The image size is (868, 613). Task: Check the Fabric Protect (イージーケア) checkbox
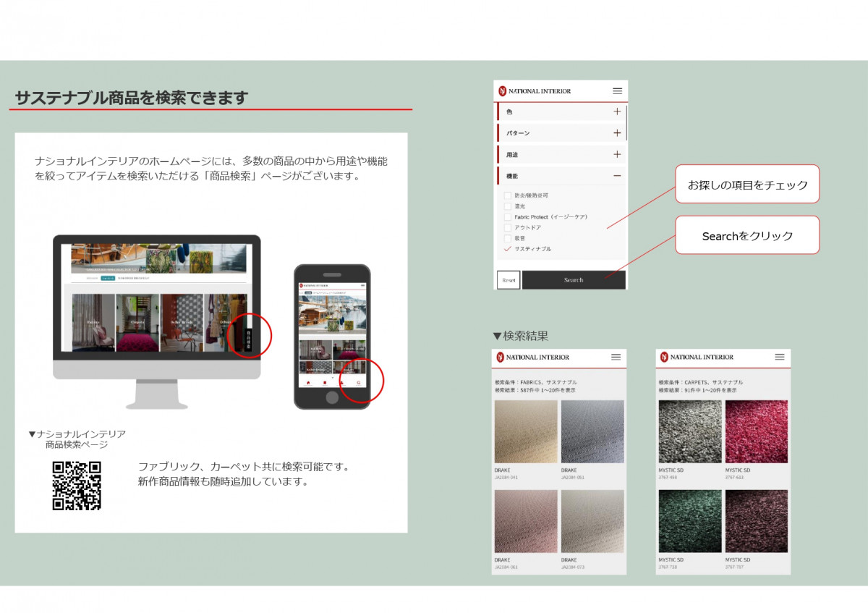pos(508,217)
